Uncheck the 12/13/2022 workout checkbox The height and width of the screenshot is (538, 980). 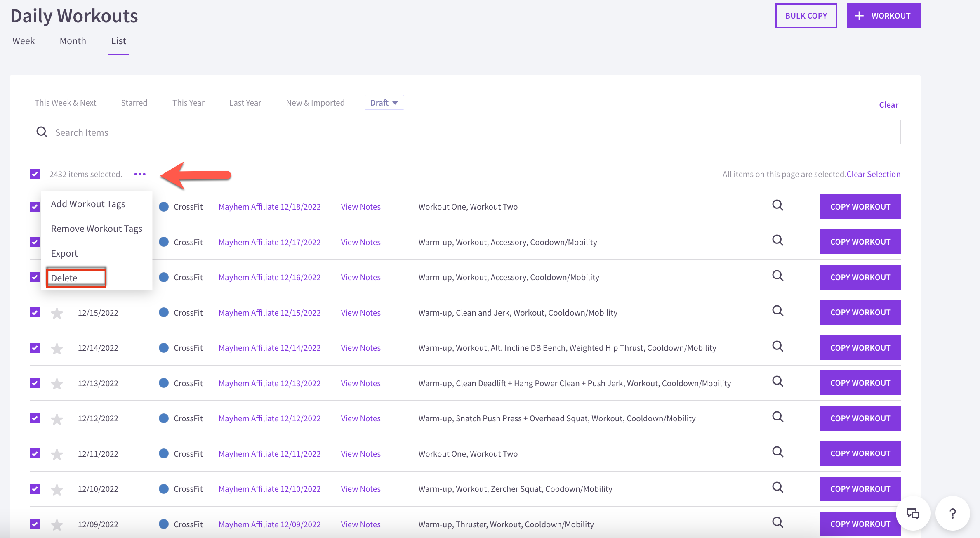pyautogui.click(x=35, y=383)
